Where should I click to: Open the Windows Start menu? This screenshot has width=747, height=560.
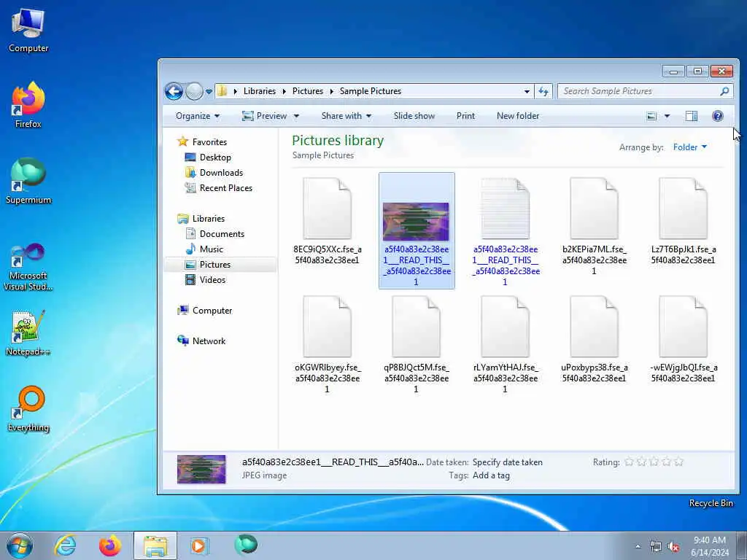(x=20, y=545)
